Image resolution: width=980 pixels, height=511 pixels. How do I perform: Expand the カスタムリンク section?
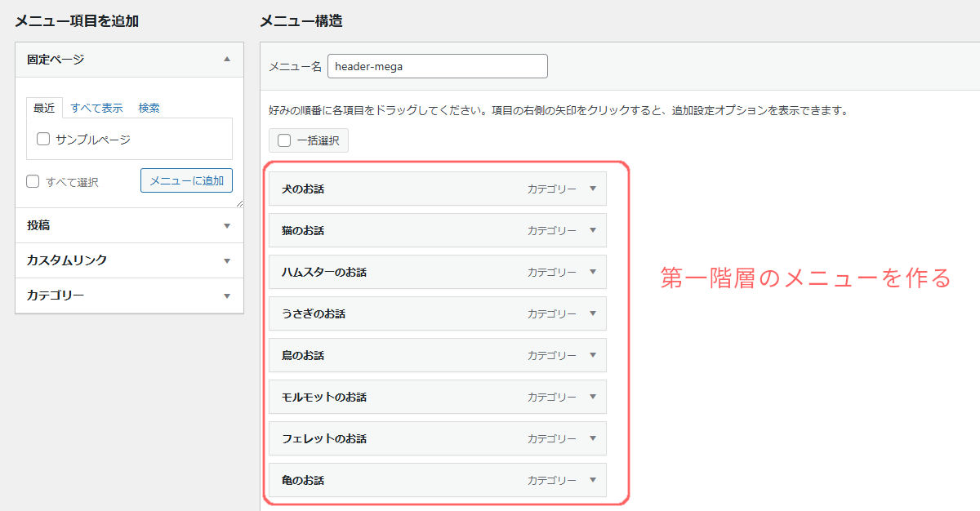(227, 261)
